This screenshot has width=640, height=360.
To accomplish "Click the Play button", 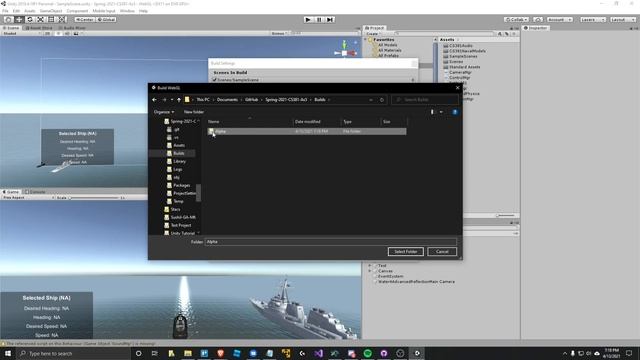I will tap(308, 20).
